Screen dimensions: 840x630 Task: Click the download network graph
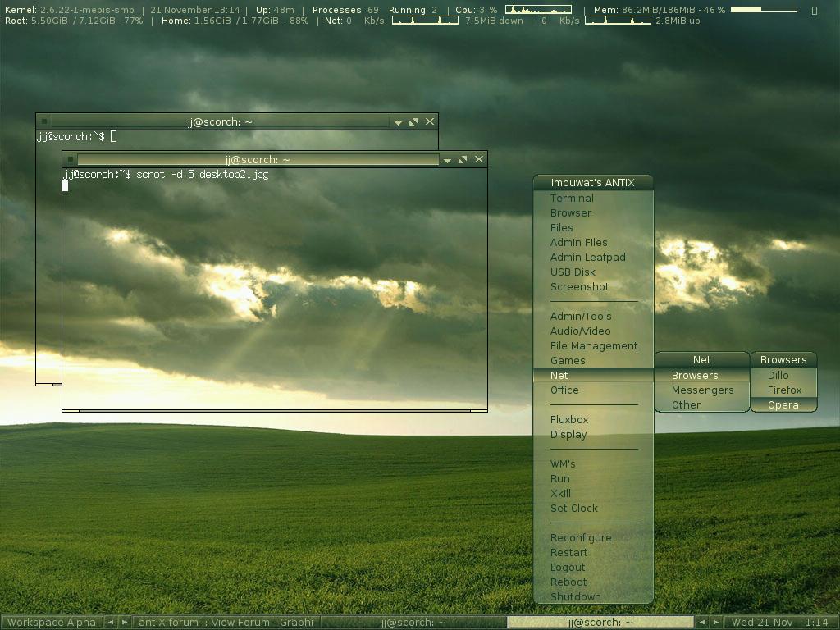coord(426,21)
